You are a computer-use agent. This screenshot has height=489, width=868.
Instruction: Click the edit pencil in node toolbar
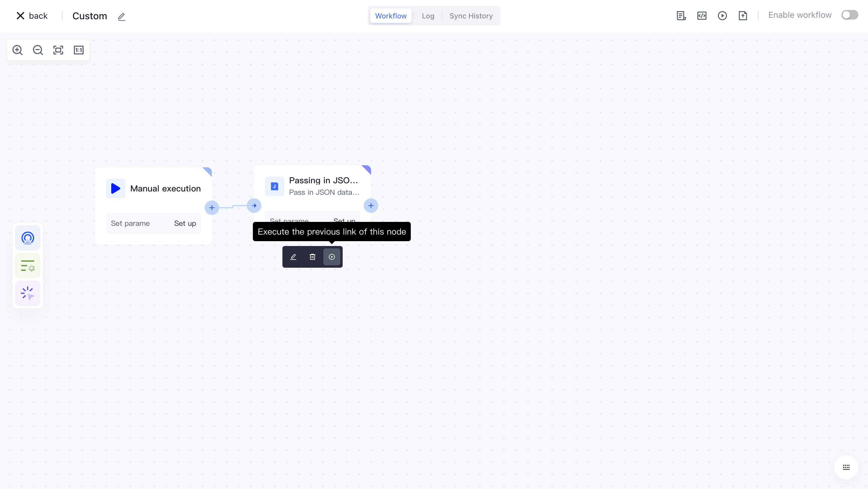(x=293, y=257)
